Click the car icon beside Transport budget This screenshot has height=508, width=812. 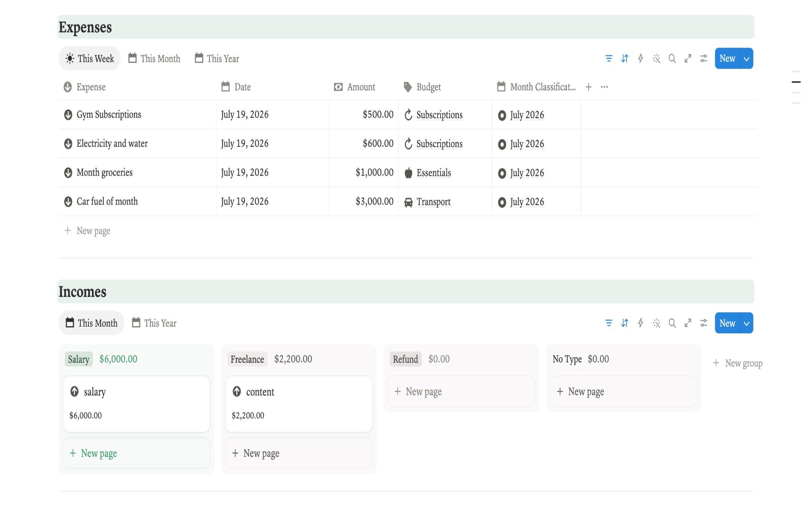[x=408, y=202]
